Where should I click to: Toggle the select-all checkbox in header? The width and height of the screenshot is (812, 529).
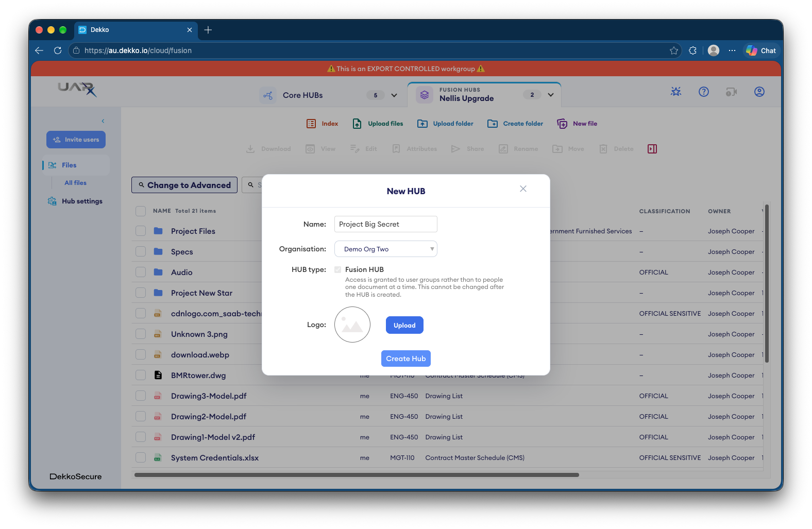click(141, 211)
